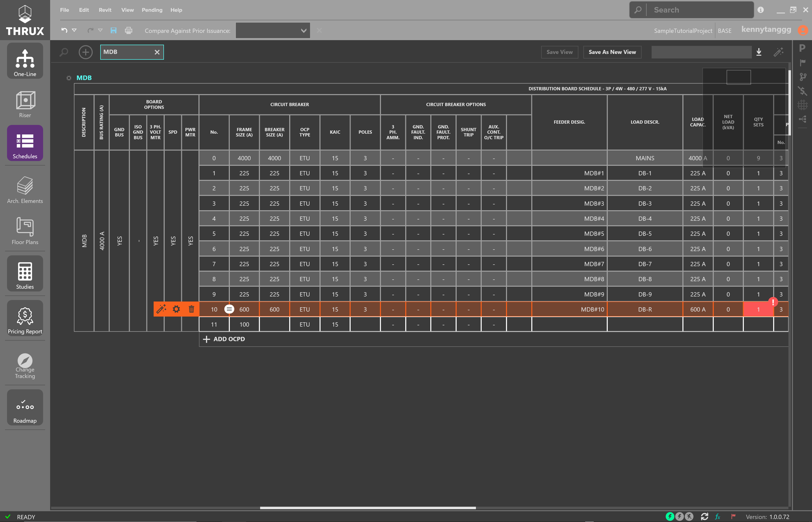This screenshot has height=522, width=812.
Task: Click the schedule search magnifier icon
Action: (x=64, y=52)
